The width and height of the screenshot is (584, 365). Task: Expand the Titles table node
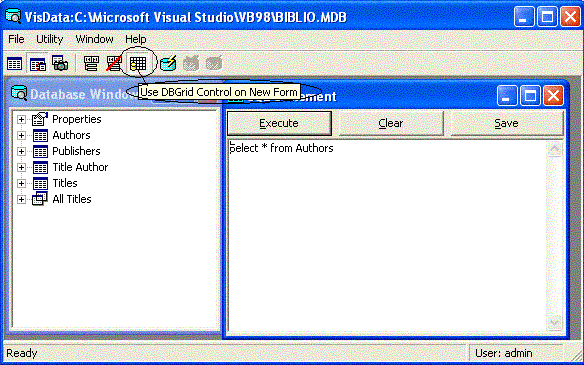(x=21, y=184)
